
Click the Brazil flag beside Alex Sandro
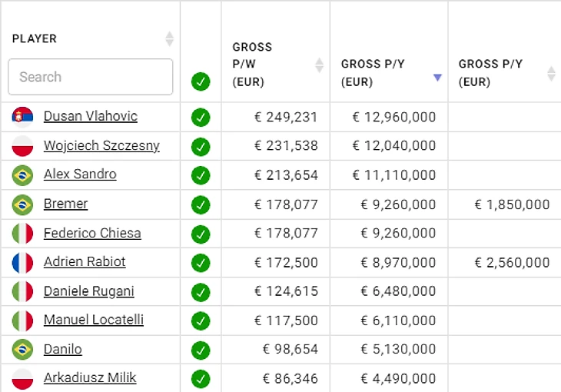point(22,175)
